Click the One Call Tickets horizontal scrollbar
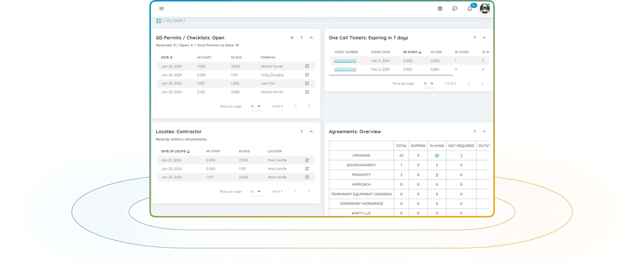Screen dimensions: 644x264 point(391,75)
